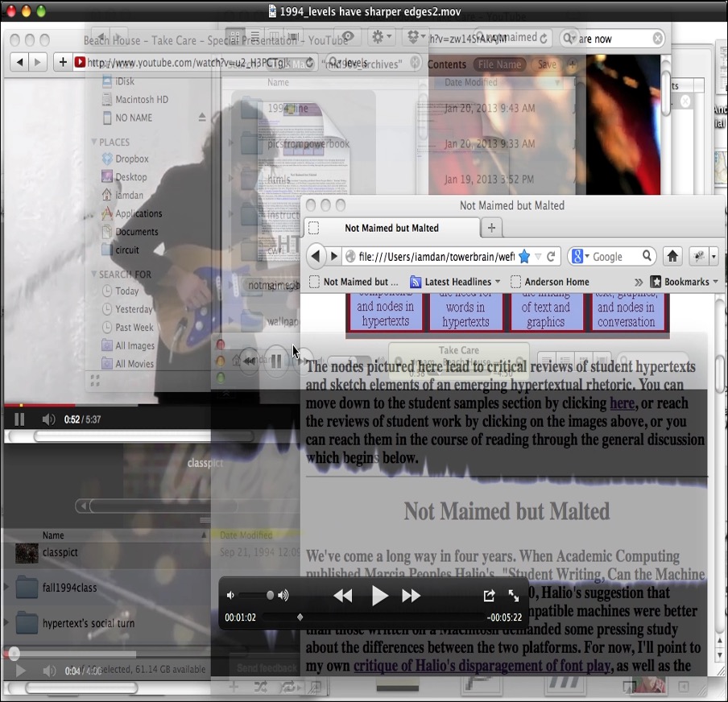Image resolution: width=728 pixels, height=702 pixels.
Task: Clear the 'are now' search field
Action: click(x=657, y=39)
